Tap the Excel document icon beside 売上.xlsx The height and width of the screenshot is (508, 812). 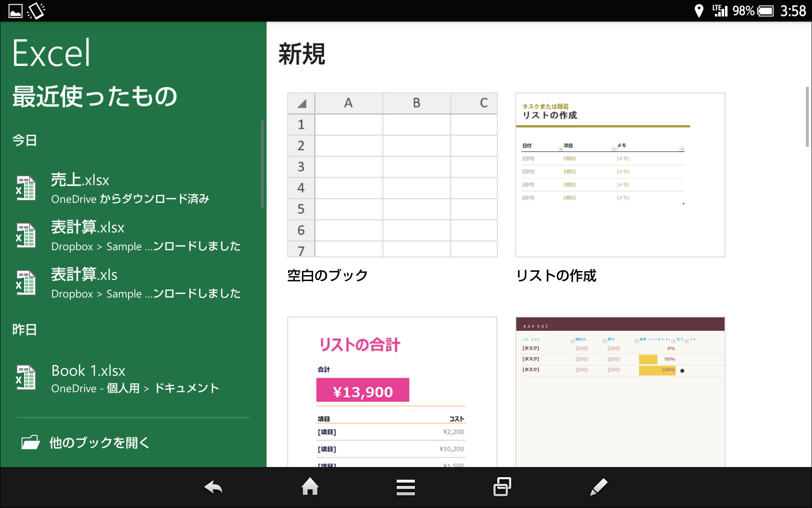(x=26, y=188)
